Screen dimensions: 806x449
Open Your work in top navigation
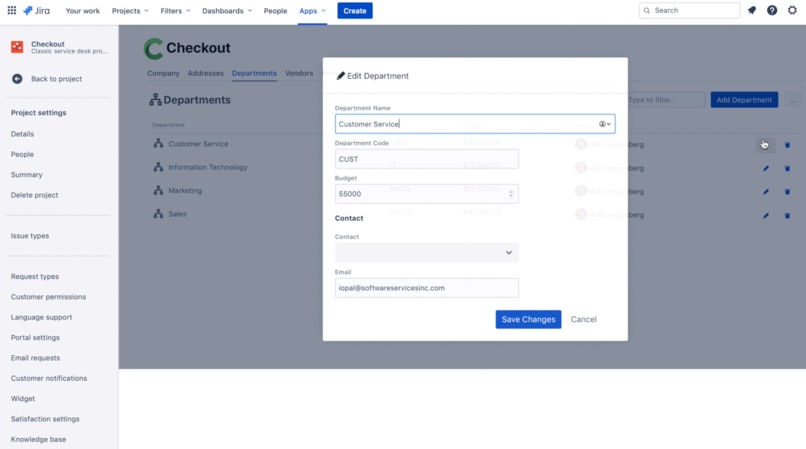pyautogui.click(x=83, y=10)
